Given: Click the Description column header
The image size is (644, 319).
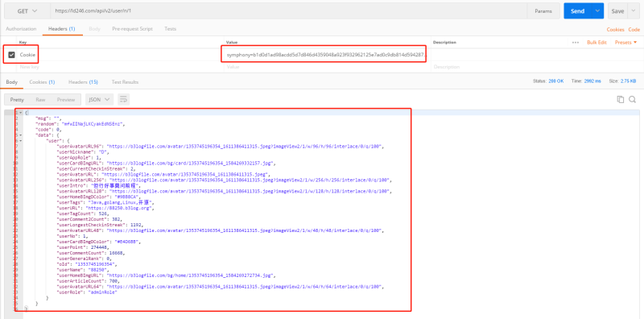Looking at the screenshot, I should (x=444, y=43).
